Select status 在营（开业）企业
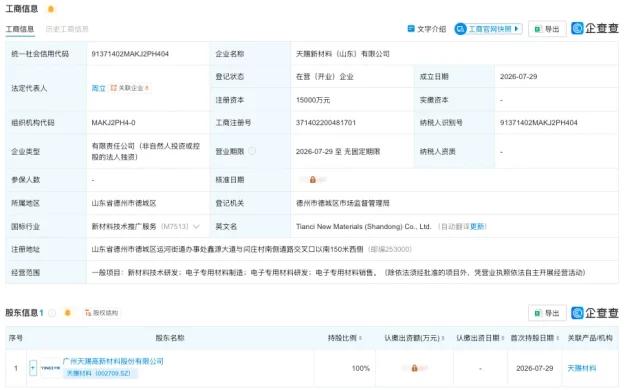 [x=324, y=77]
